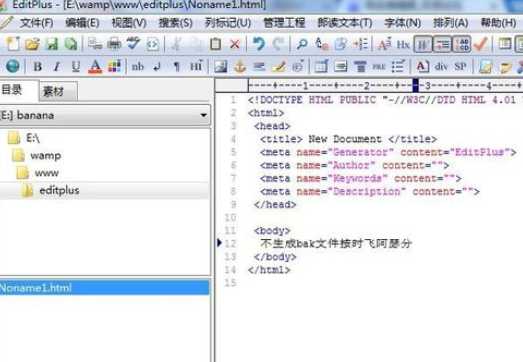Click the Print icon
Viewport: 523px width, 362px height.
(x=114, y=44)
